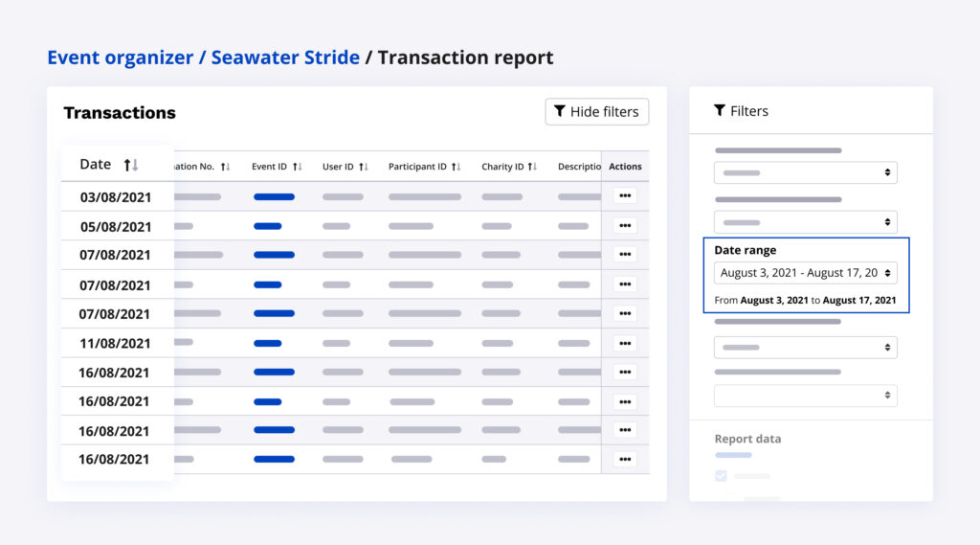The image size is (980, 545).
Task: Toggle the checkbox under Report data
Action: click(x=721, y=476)
